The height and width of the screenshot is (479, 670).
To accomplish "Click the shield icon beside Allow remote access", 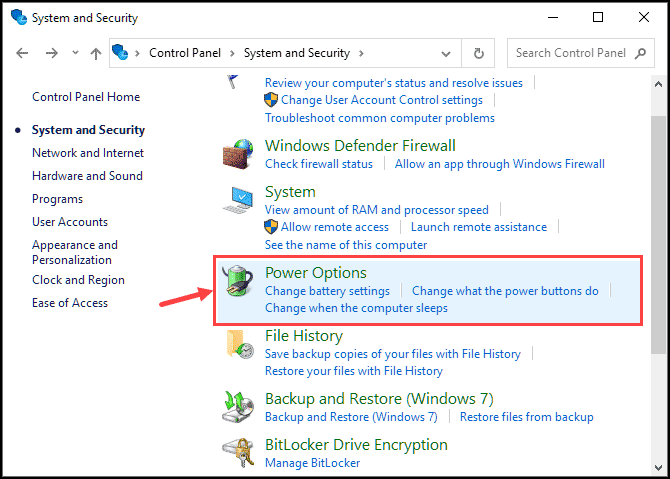I will 271,227.
